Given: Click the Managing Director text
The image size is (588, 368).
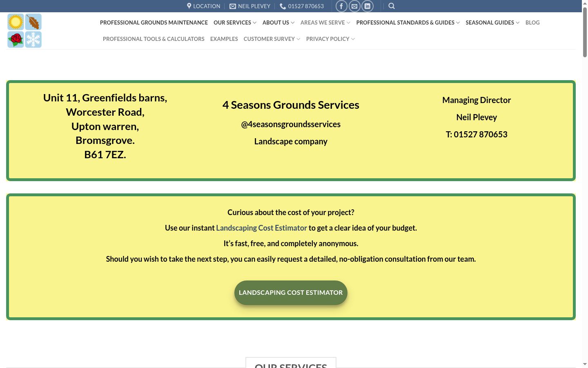Looking at the screenshot, I should pos(477,100).
